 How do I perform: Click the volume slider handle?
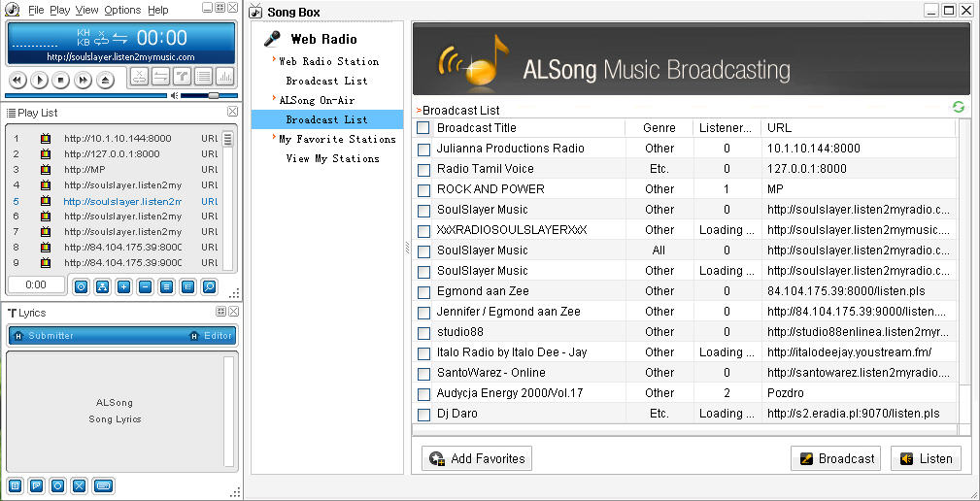(213, 95)
